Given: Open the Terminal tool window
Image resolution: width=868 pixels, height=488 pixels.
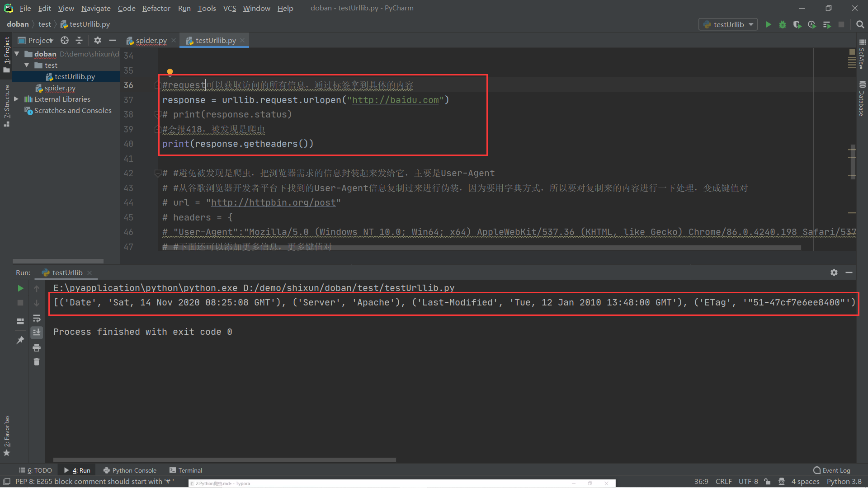Looking at the screenshot, I should click(x=186, y=470).
